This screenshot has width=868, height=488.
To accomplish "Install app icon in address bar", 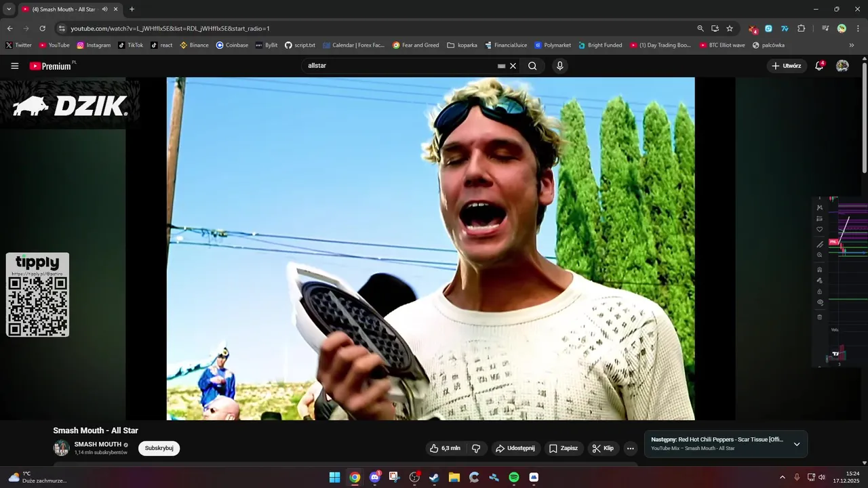I will [715, 28].
